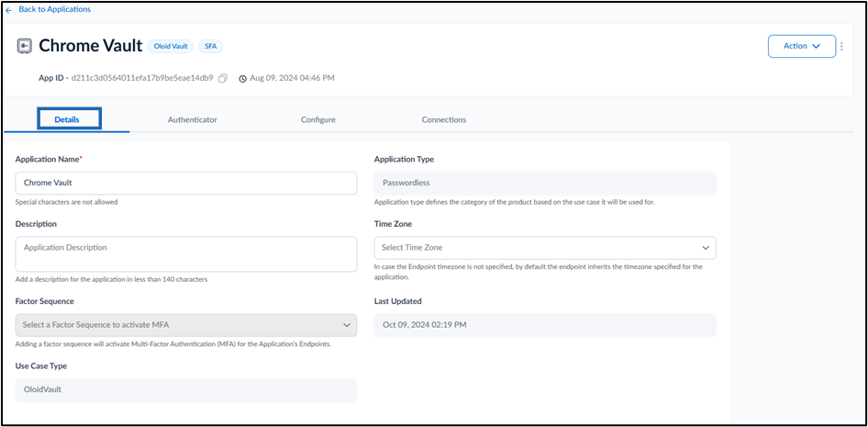This screenshot has height=427, width=868.
Task: Click the OloidVault Use Case Type field
Action: pyautogui.click(x=186, y=390)
